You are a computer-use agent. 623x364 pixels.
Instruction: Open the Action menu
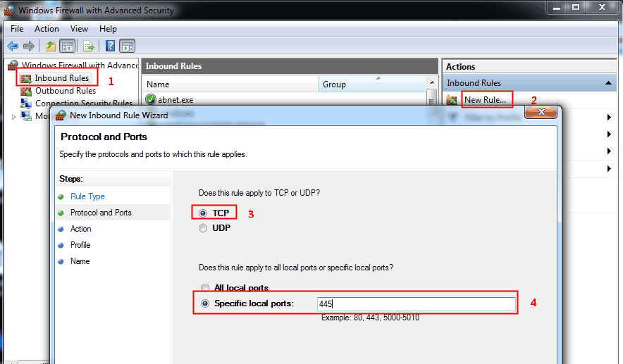click(47, 29)
